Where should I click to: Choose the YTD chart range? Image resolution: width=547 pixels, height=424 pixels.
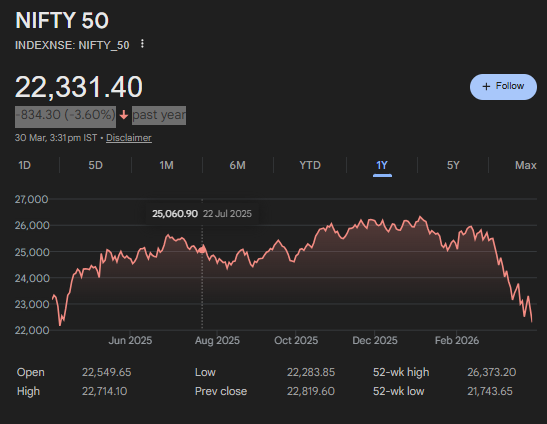click(310, 165)
